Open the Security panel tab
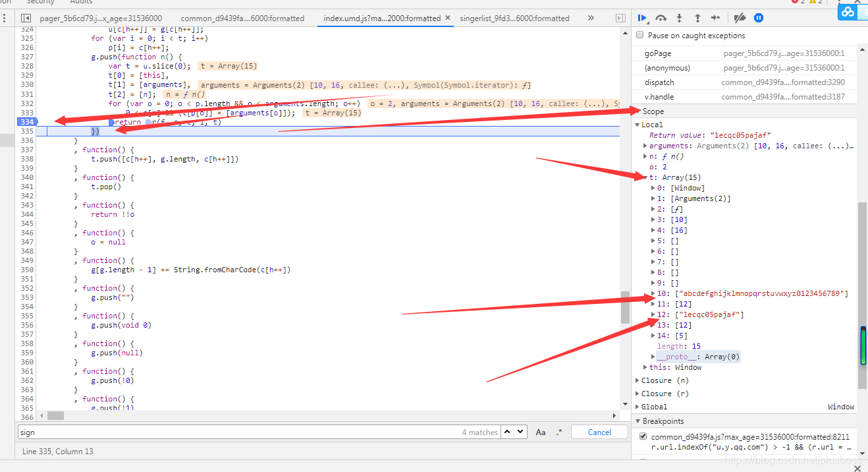Image resolution: width=868 pixels, height=472 pixels. pos(40,2)
